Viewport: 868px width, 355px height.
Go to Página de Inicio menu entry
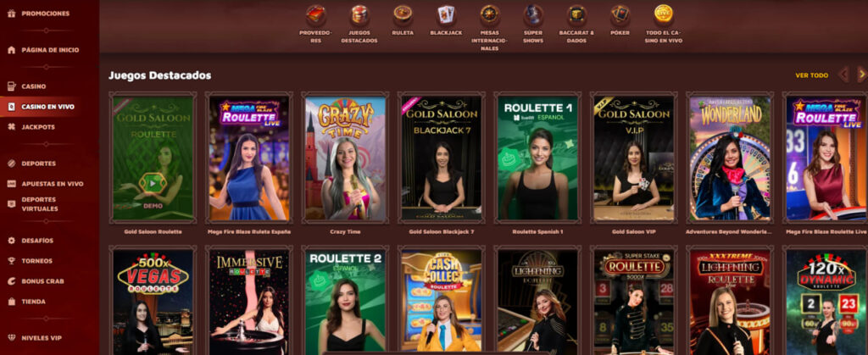click(50, 50)
